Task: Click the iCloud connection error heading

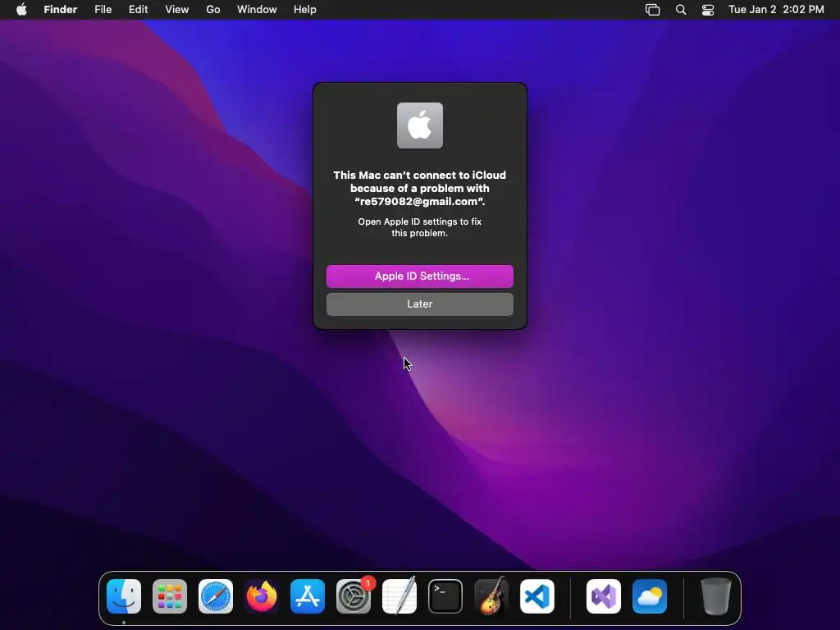Action: 420,188
